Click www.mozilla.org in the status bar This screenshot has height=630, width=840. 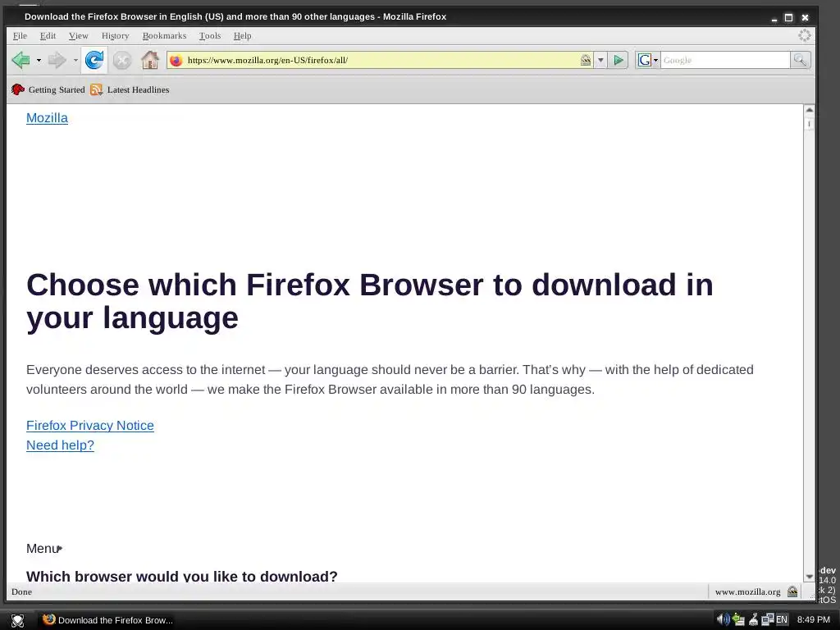click(x=747, y=591)
